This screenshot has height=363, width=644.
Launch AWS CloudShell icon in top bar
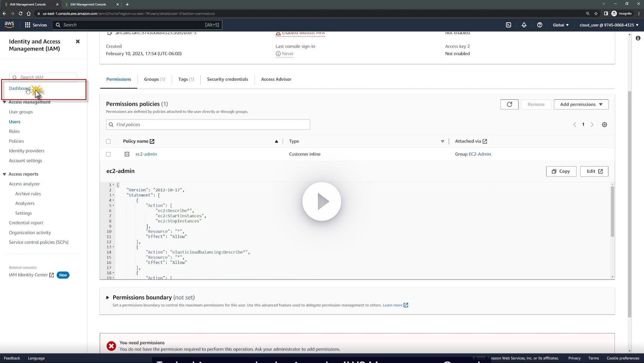[x=508, y=25]
